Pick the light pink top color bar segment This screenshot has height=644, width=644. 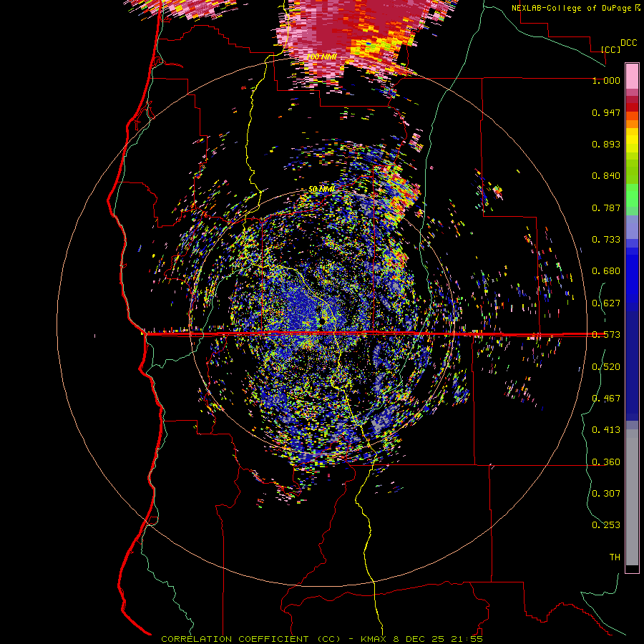coord(632,76)
